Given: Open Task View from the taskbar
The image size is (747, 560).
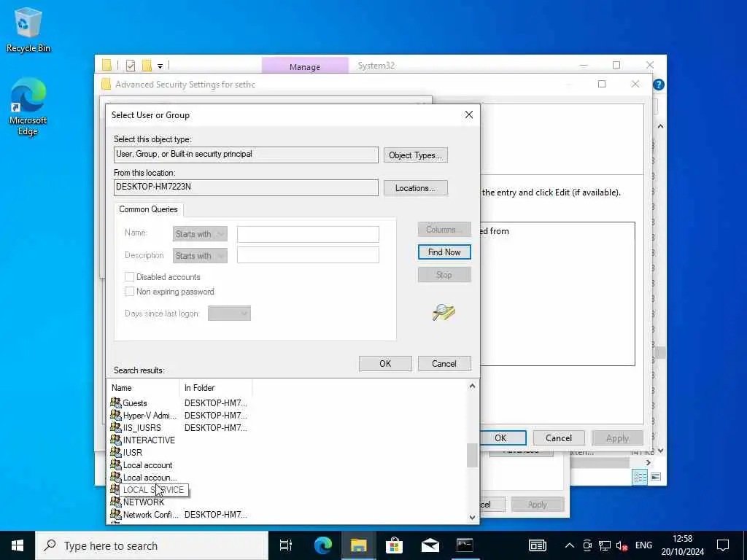Looking at the screenshot, I should (x=286, y=545).
